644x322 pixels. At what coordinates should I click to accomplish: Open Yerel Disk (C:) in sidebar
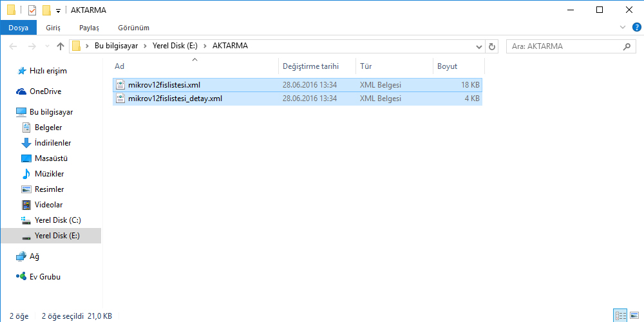coord(58,220)
